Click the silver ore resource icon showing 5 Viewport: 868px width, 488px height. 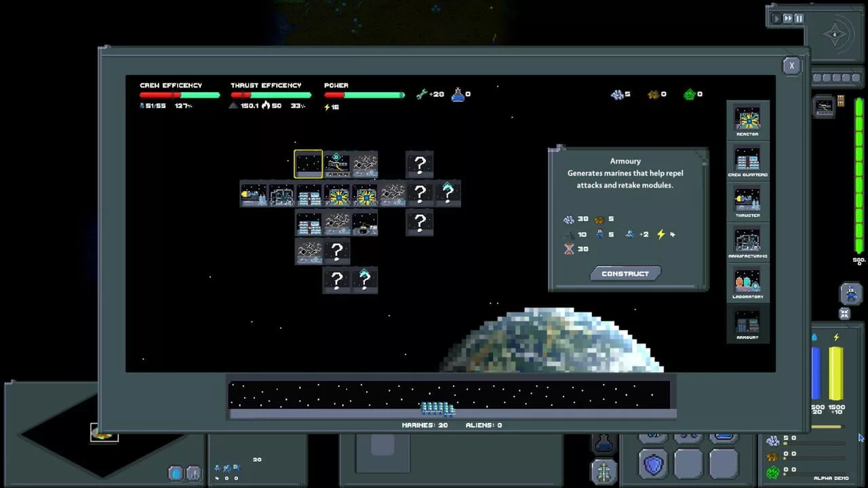click(617, 95)
